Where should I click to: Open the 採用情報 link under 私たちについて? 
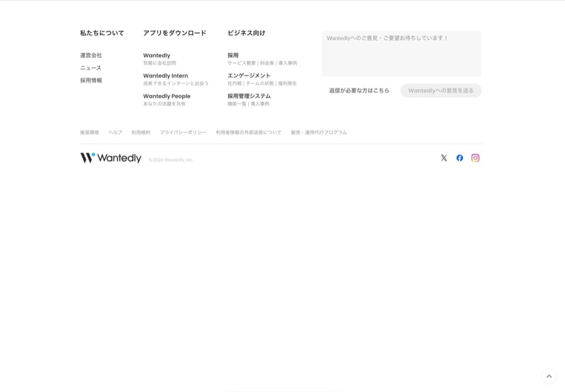tap(91, 80)
